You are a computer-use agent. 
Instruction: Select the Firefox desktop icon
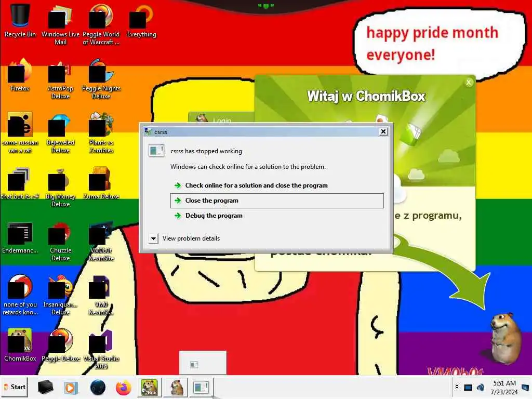pos(20,75)
